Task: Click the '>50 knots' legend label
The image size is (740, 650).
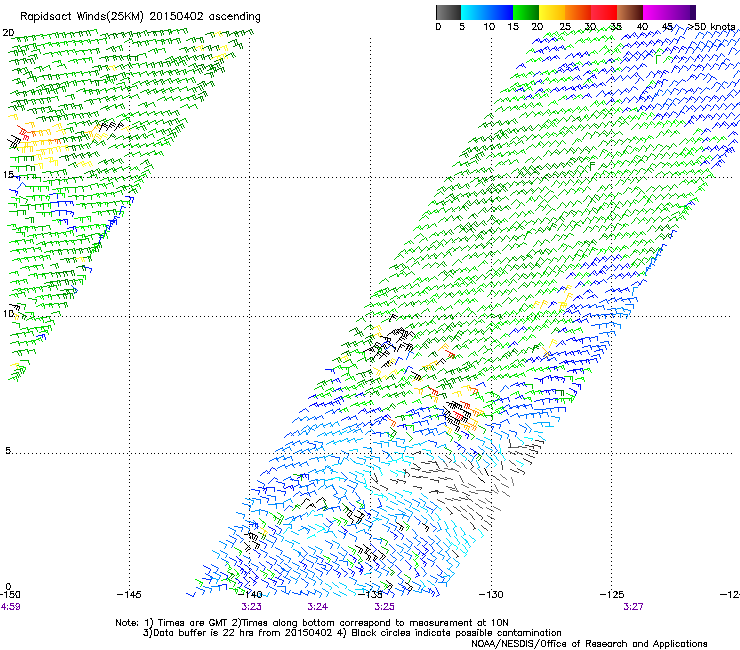Action: (x=711, y=27)
